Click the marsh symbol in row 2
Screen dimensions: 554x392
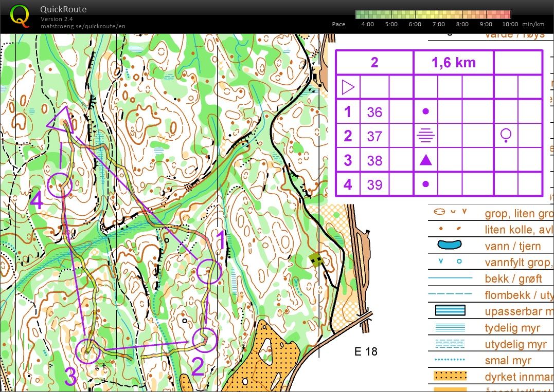click(425, 136)
